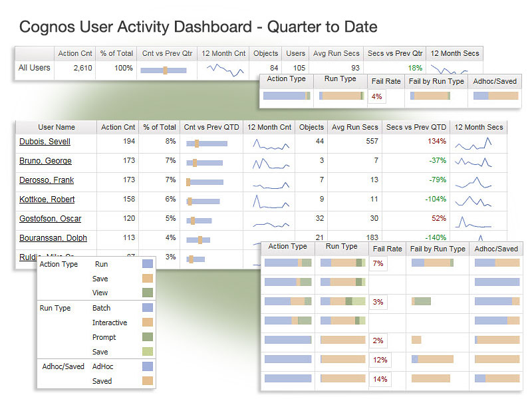Click the lower panel Fail by Run Type header
532x399 pixels.
438,249
